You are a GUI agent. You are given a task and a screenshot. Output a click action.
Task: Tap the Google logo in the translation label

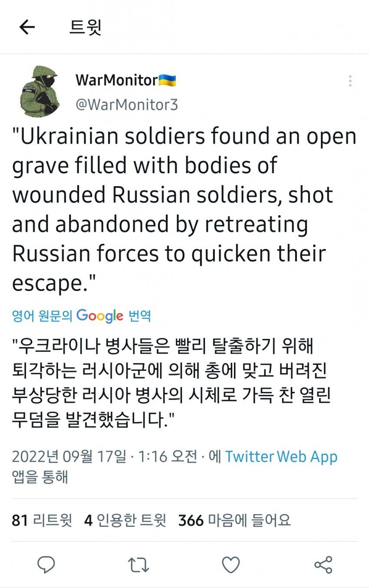(x=100, y=315)
